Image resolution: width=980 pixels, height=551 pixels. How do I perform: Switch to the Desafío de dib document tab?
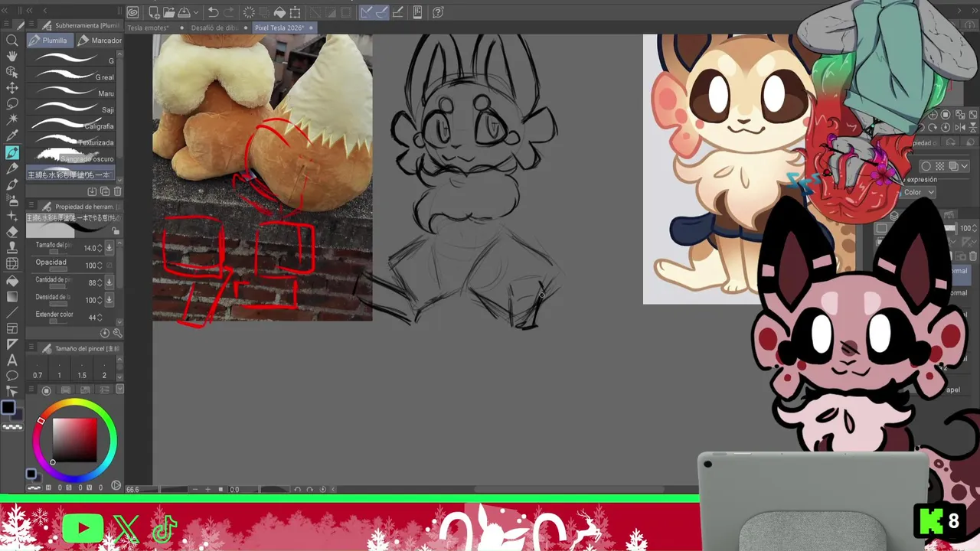pos(214,28)
